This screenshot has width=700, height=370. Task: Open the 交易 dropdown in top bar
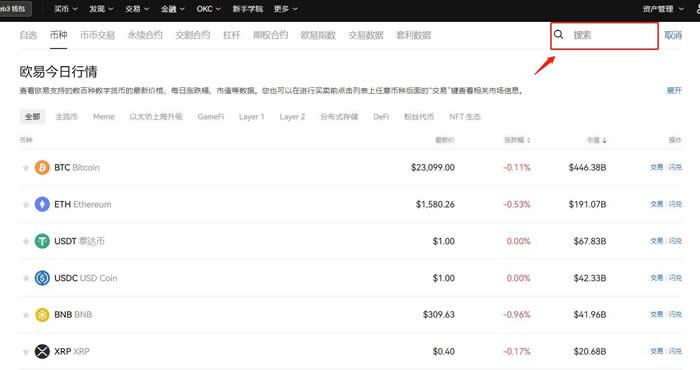[x=137, y=9]
